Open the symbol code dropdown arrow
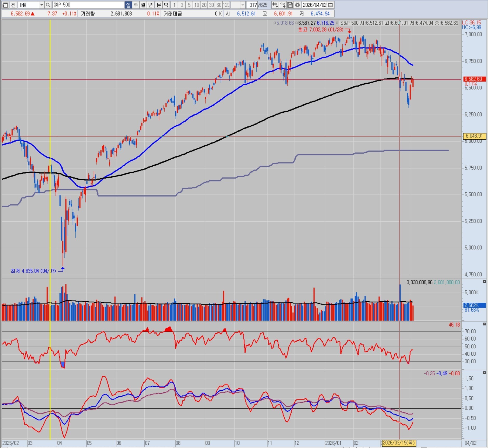 coord(42,5)
